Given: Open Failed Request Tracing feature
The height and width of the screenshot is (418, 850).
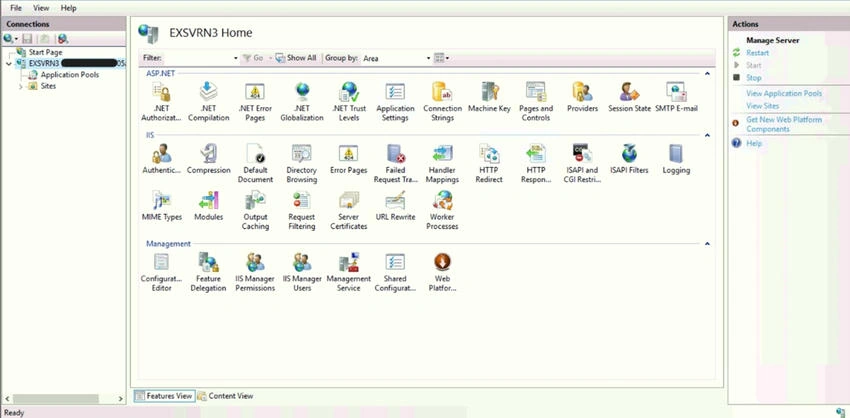Looking at the screenshot, I should (x=395, y=164).
